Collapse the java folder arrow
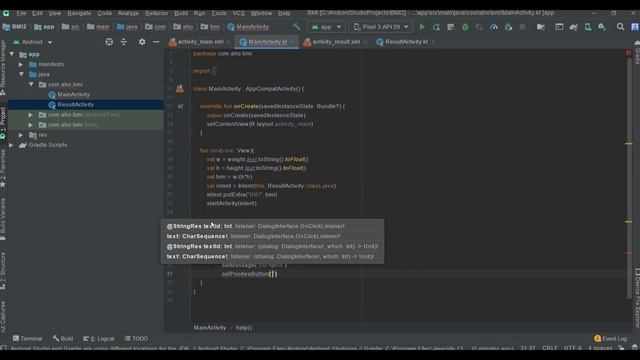The height and width of the screenshot is (360, 640). (21, 74)
